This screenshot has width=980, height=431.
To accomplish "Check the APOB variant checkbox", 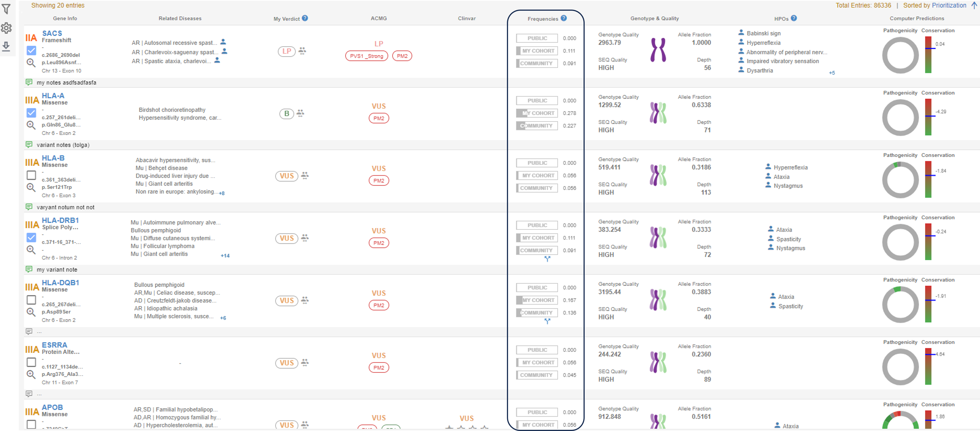I will coord(32,424).
